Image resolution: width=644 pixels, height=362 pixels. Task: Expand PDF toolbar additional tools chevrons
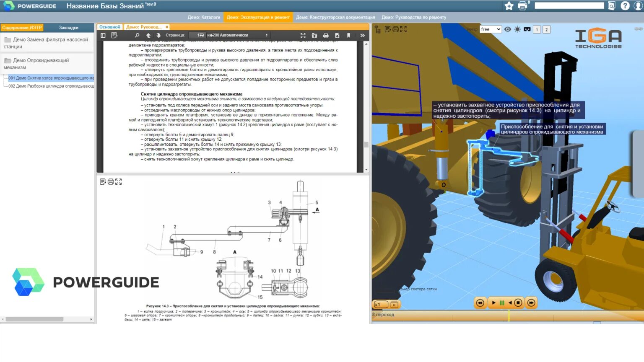tap(362, 36)
